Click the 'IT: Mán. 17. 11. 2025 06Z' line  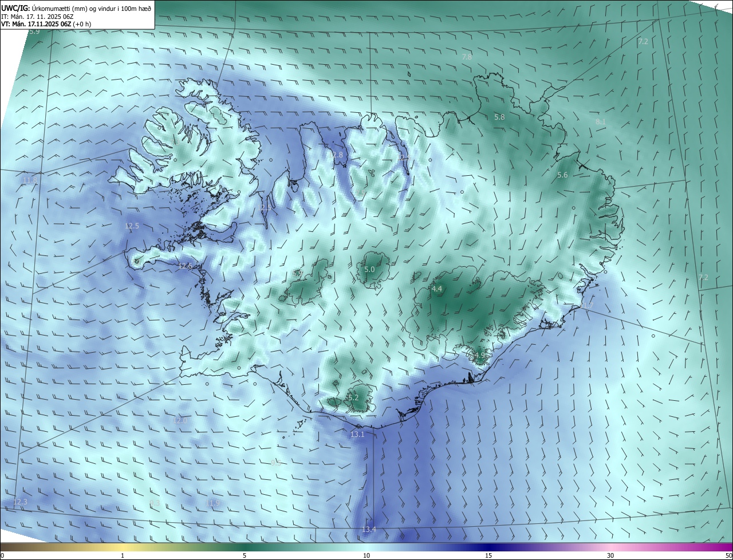(37, 16)
